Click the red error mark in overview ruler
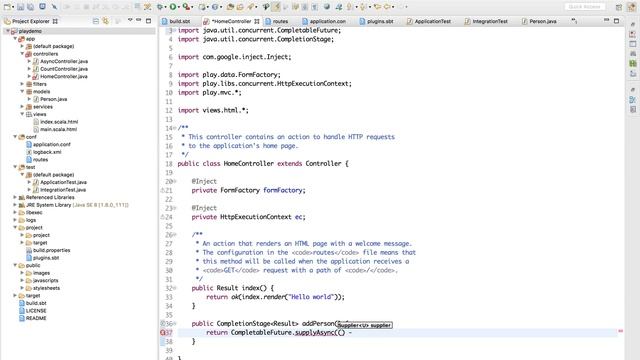This screenshot has height=360, width=640. tap(620, 331)
